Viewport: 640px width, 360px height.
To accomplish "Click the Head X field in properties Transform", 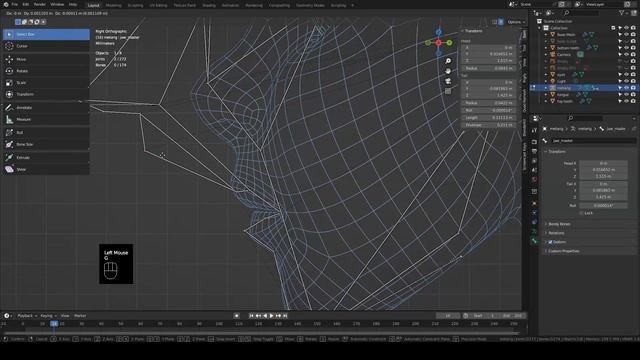I will point(603,163).
